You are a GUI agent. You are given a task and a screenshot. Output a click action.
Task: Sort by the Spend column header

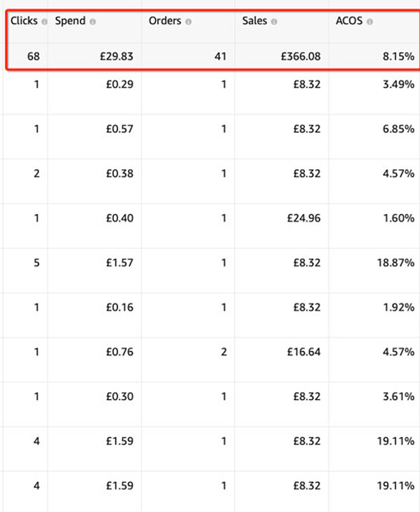click(70, 22)
